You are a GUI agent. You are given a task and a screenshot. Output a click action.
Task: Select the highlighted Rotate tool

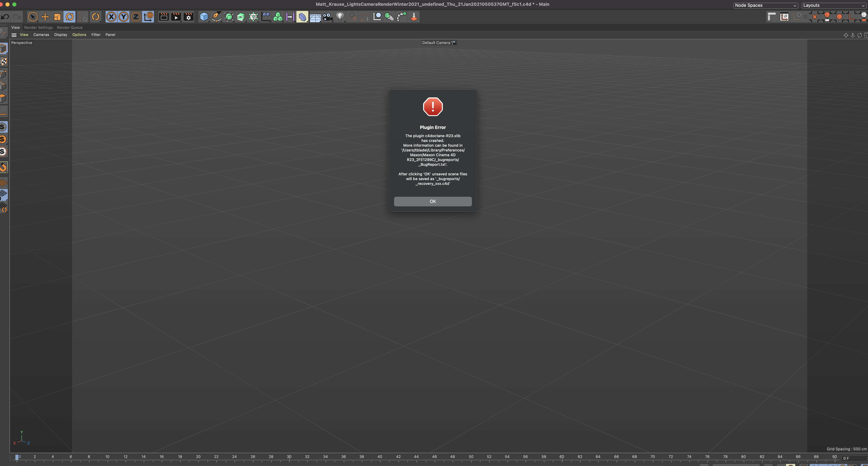[70, 17]
